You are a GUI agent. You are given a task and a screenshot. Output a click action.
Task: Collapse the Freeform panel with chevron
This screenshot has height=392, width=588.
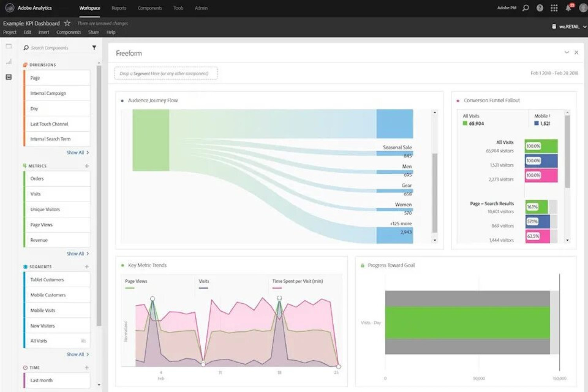tap(566, 53)
